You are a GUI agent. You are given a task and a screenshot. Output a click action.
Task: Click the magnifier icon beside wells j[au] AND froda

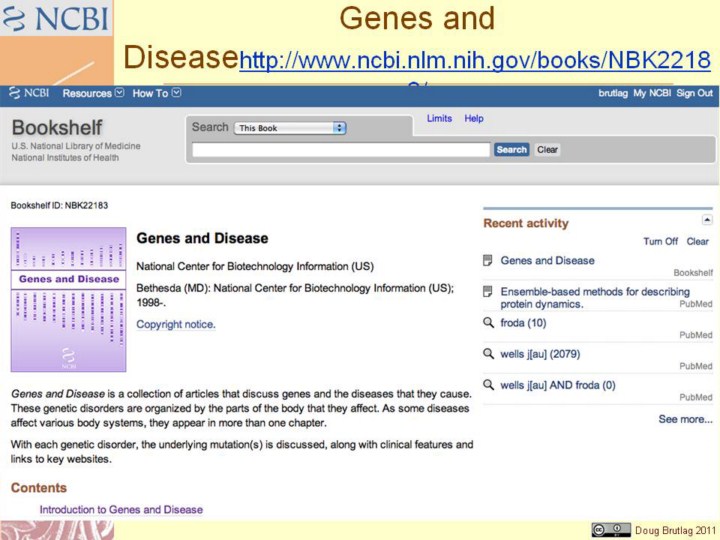488,385
